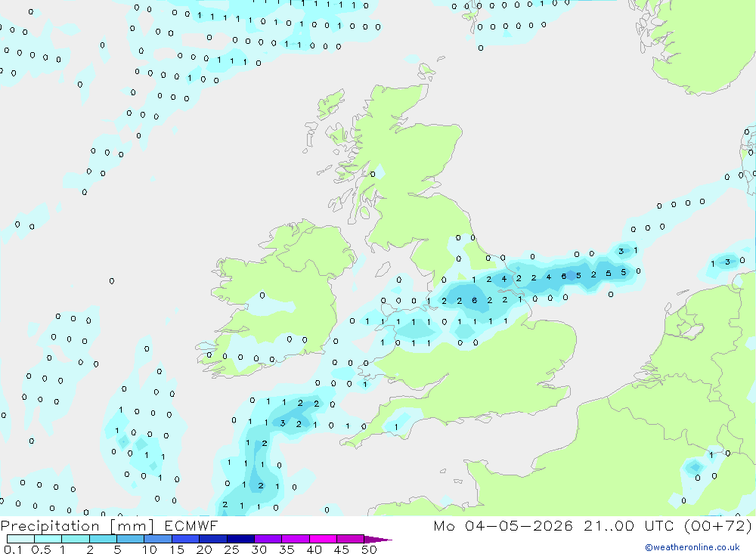Click the 1–2 mm legend color box
Screen dimensions: 756x554
[x=75, y=539]
